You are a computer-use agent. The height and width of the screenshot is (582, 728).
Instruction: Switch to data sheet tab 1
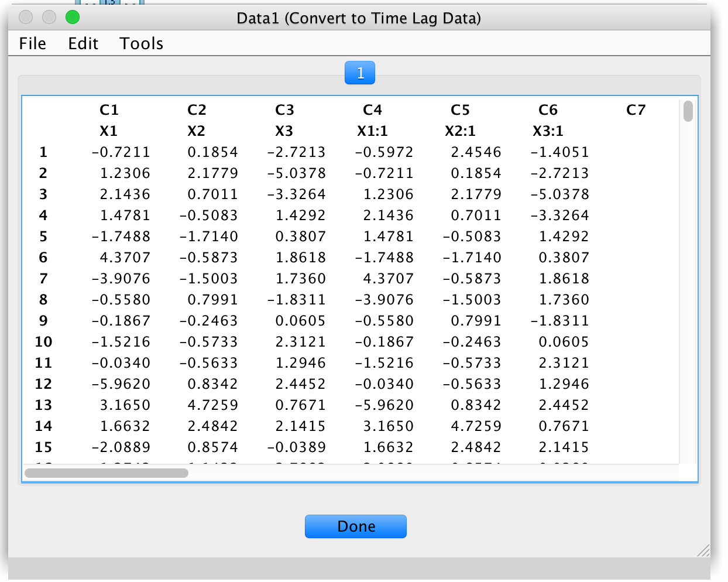coord(359,72)
